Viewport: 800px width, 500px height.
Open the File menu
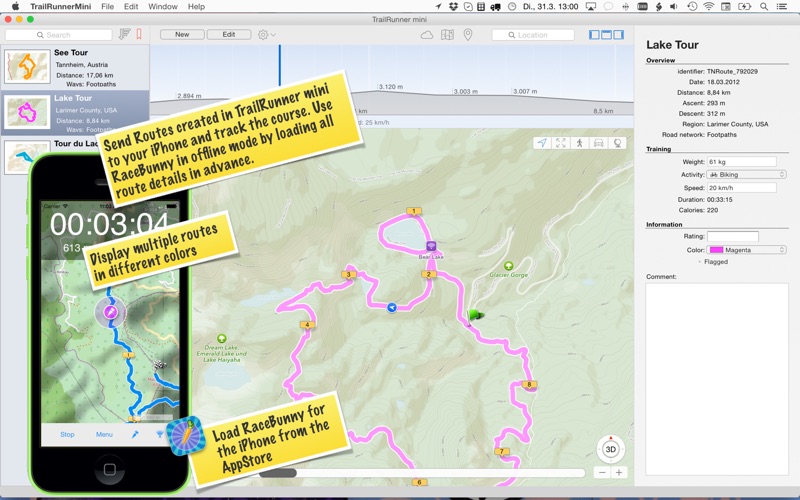[x=108, y=7]
